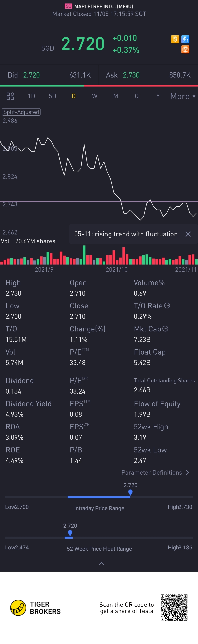The width and height of the screenshot is (198, 644).
Task: Switch to the 1D chart tab
Action: click(x=32, y=96)
